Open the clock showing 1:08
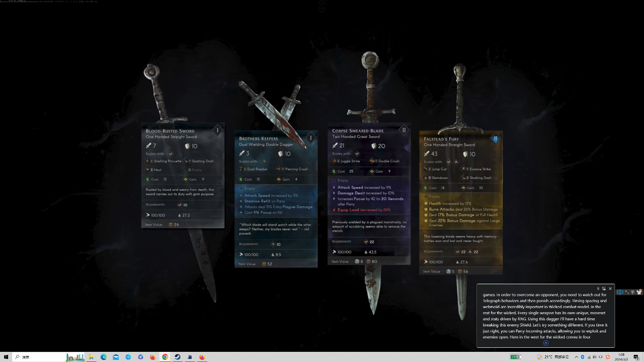Screen dimensions: 644x362 [x=621, y=357]
